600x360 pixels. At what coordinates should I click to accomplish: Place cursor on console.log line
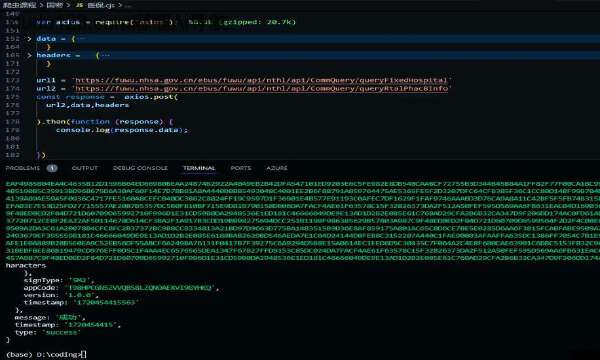click(x=122, y=130)
